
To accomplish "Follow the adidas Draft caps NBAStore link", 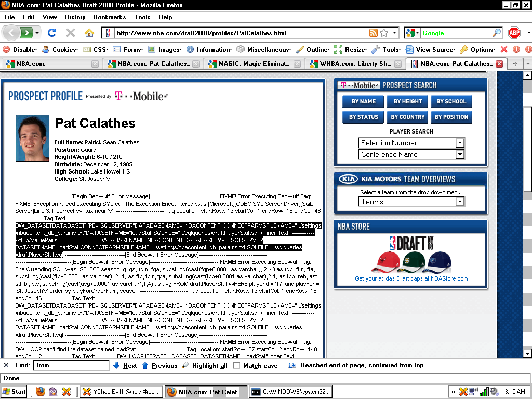I will click(411, 278).
